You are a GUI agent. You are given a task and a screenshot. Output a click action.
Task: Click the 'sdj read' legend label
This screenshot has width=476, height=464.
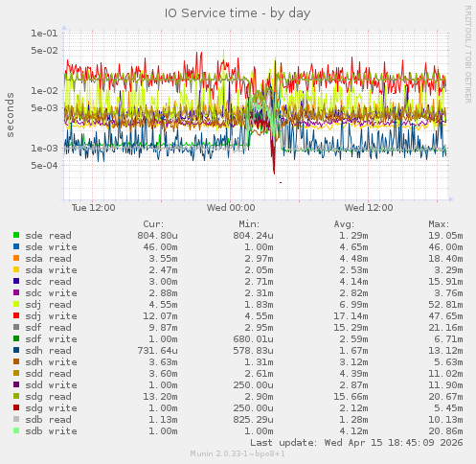[x=49, y=305]
